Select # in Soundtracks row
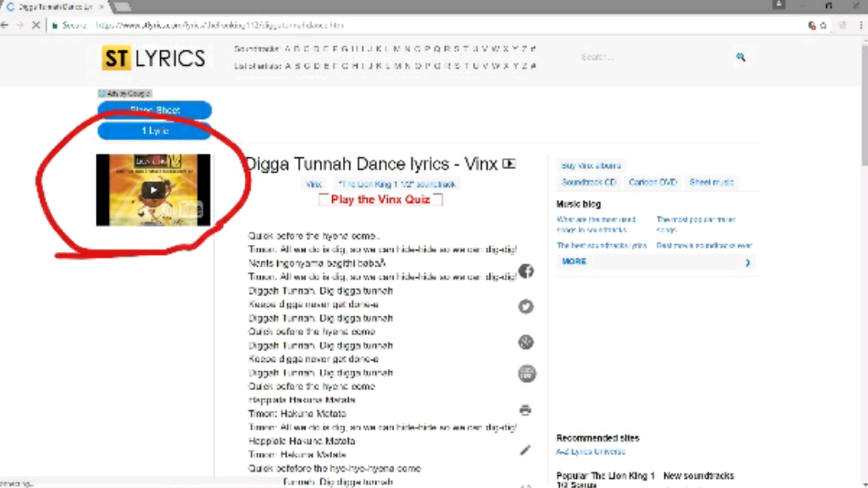This screenshot has height=488, width=868. (x=533, y=48)
